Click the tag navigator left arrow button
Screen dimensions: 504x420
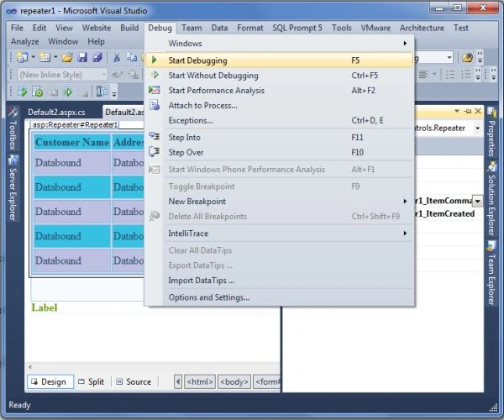point(178,381)
